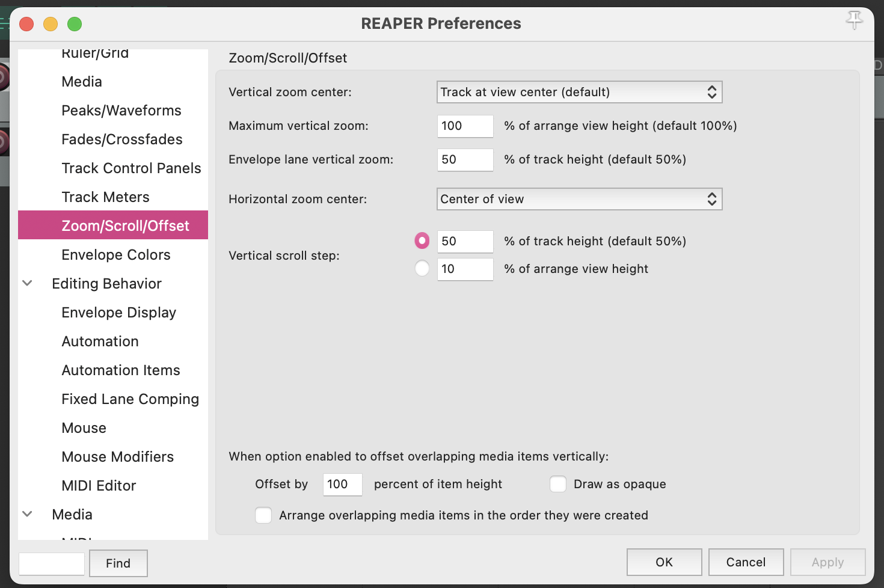Open the MIDI Editor settings page
The width and height of the screenshot is (884, 588).
click(99, 486)
